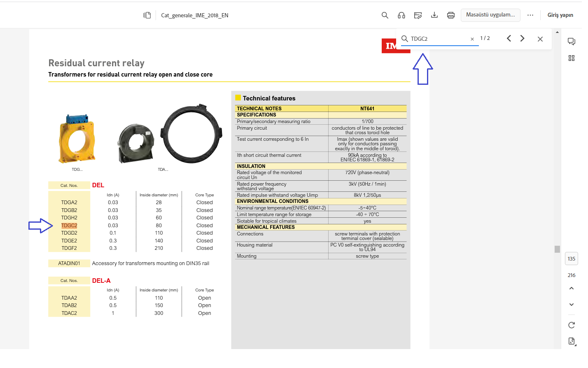Click the Primary/secondary measuring ratio label
This screenshot has width=588, height=368.
coord(273,121)
